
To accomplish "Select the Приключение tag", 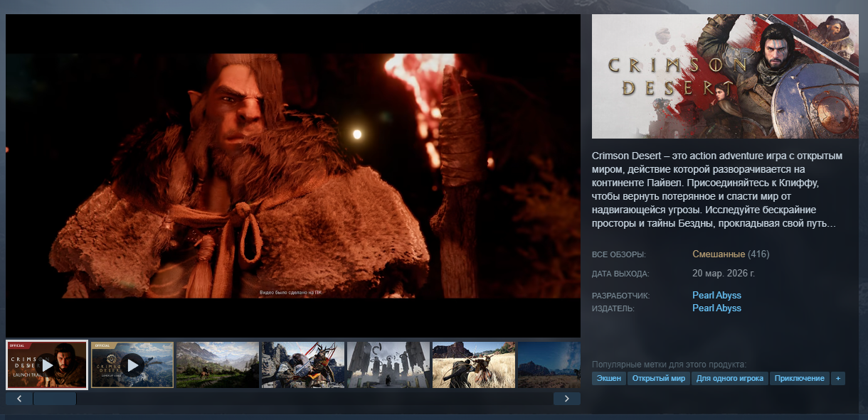I will [x=800, y=378].
